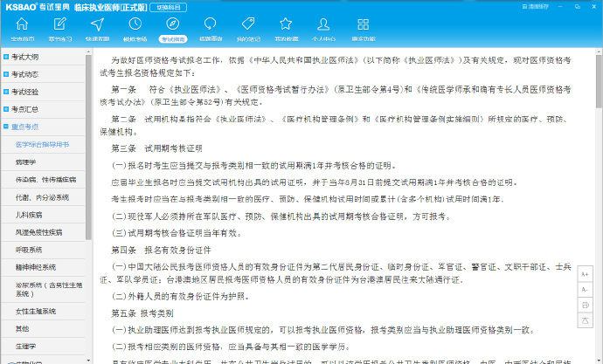Click the 第五条 报考类别 heading
This screenshot has width=603, height=364.
coord(142,313)
